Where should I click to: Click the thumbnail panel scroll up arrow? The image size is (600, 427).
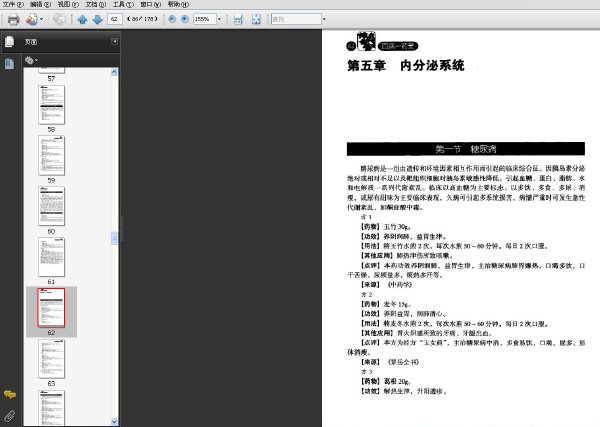tap(114, 72)
